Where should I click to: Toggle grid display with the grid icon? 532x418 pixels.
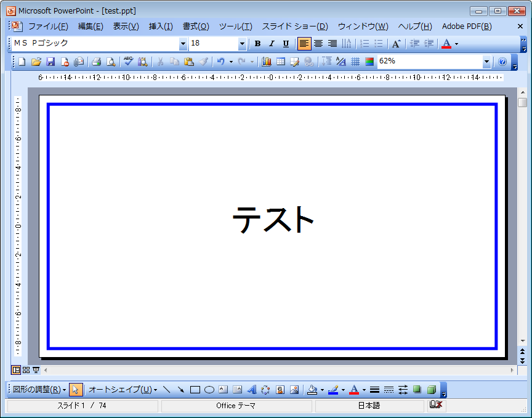point(355,62)
